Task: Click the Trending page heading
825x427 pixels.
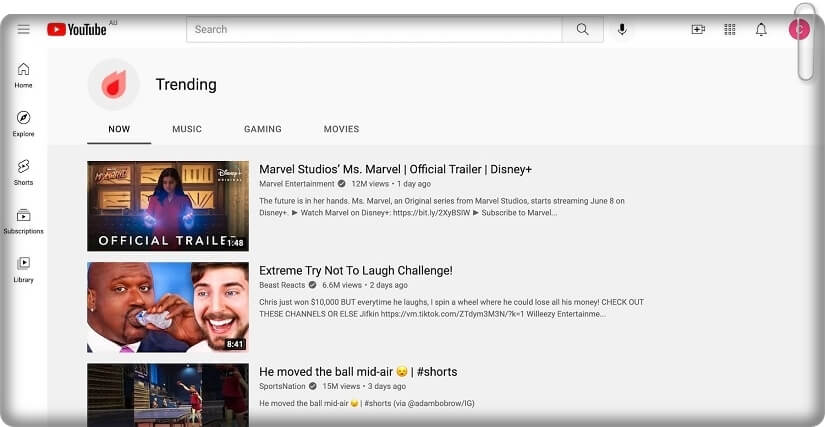Action: tap(186, 84)
